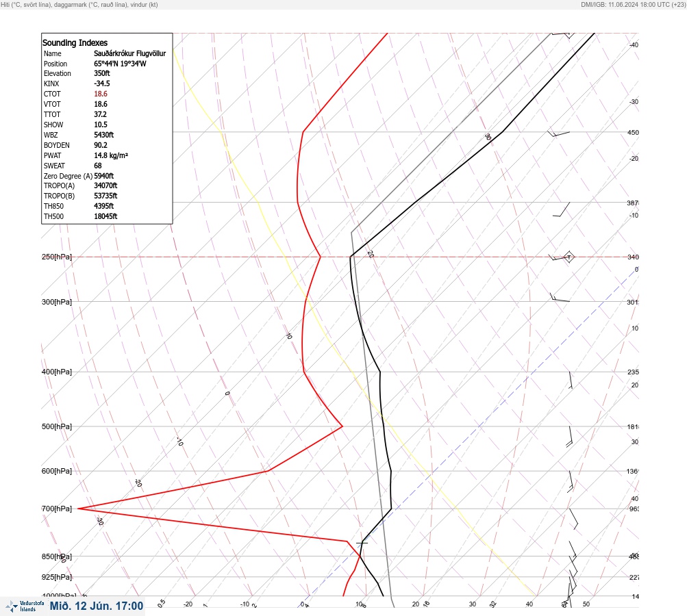The height and width of the screenshot is (616, 687).
Task: Click the TH850 value '4395ft'
Action: [x=104, y=206]
